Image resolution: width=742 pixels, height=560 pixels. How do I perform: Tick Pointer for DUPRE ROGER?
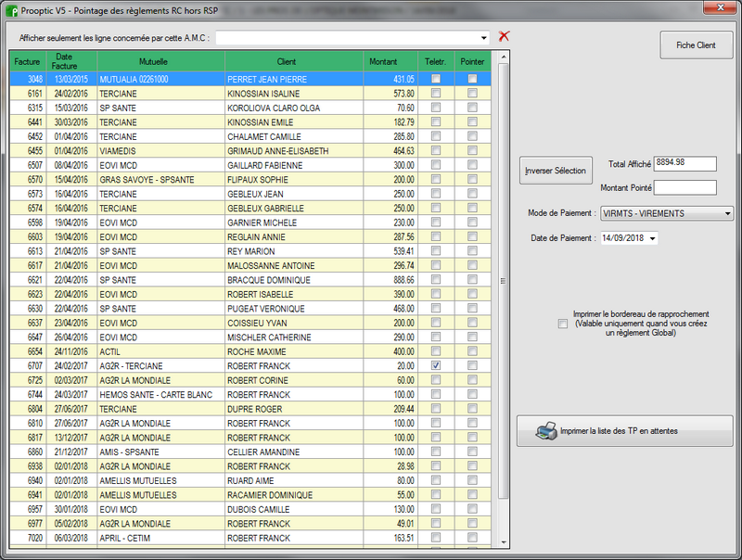tap(472, 409)
